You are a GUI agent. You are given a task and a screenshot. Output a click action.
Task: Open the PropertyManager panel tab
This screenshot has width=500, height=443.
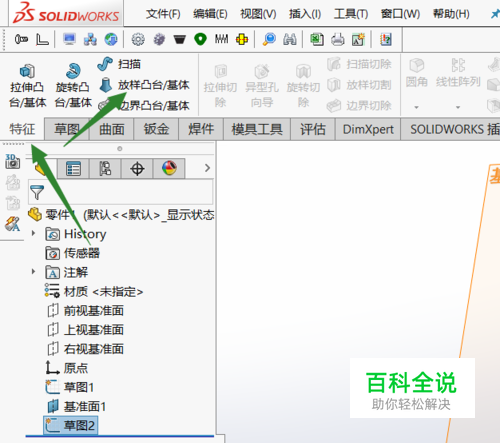pos(73,168)
